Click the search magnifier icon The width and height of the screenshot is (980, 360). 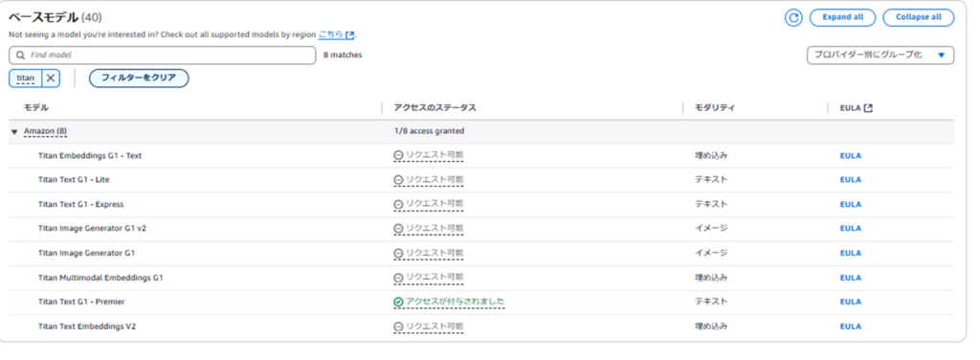point(21,55)
